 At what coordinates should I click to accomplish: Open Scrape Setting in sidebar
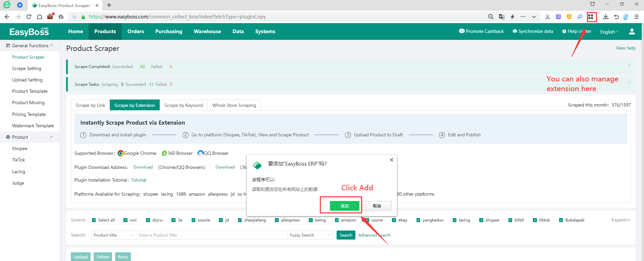[x=27, y=68]
